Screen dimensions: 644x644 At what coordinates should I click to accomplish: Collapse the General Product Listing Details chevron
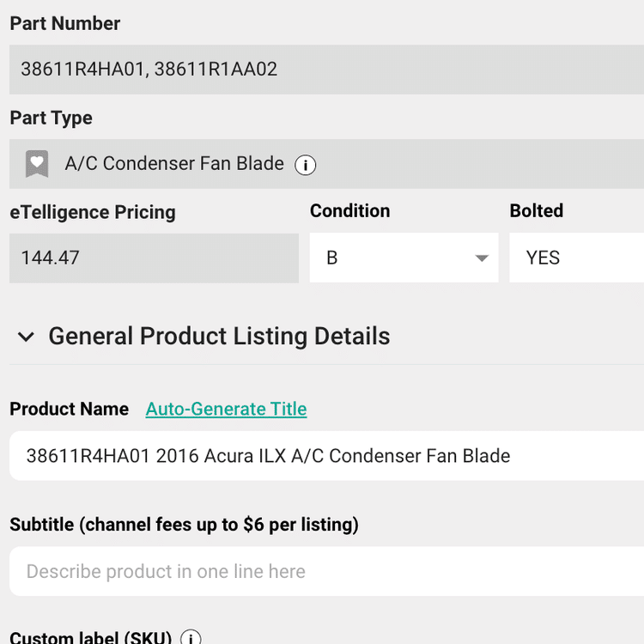pos(26,337)
